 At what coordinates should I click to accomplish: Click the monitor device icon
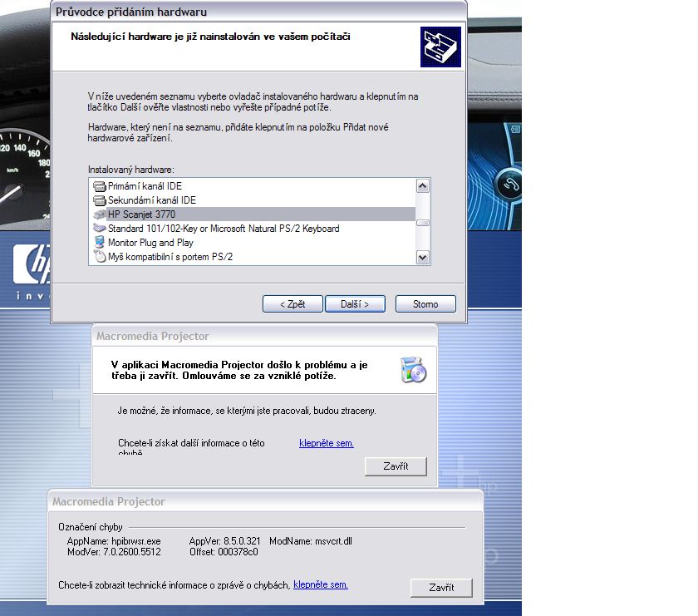click(x=99, y=242)
